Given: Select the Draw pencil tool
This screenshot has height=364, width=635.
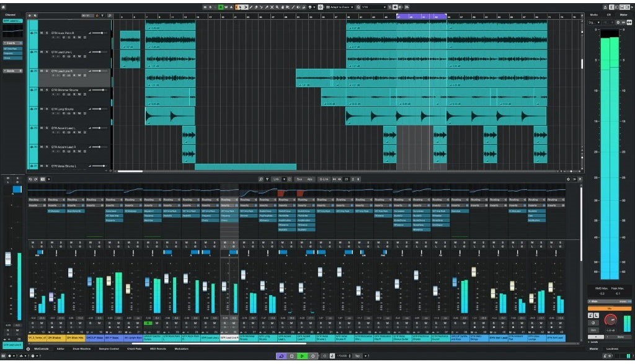Looking at the screenshot, I should point(251,7).
